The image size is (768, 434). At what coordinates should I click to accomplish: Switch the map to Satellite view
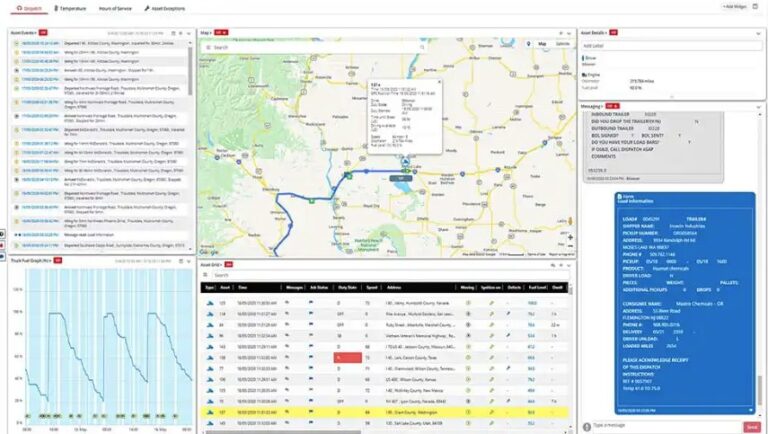click(562, 44)
